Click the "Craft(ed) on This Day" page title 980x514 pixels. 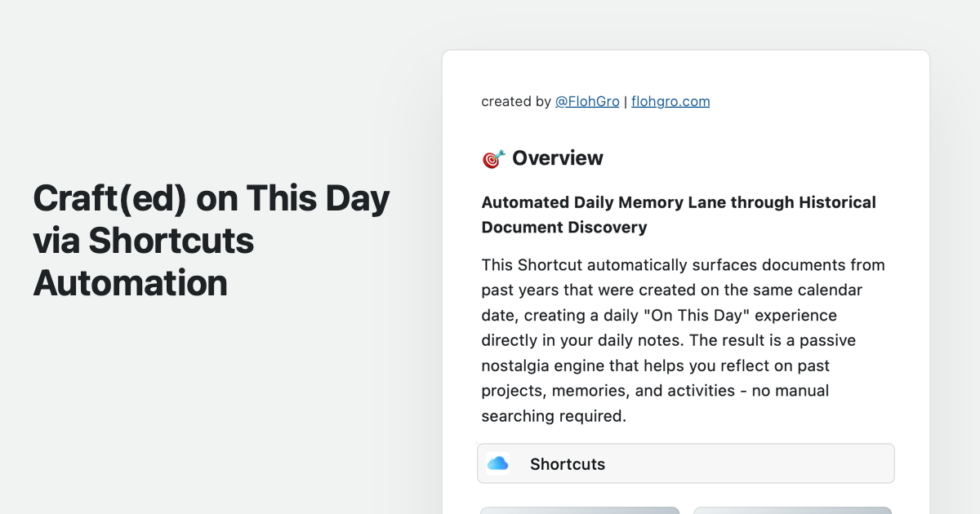(x=212, y=198)
